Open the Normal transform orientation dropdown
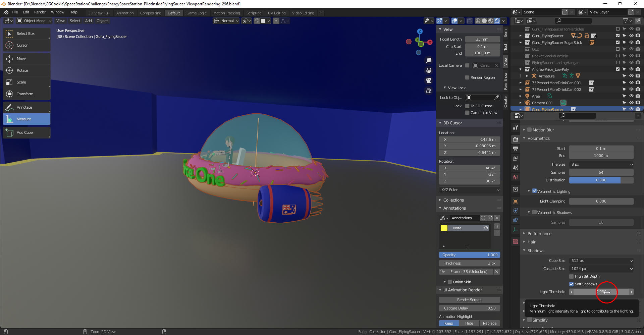 coord(226,21)
